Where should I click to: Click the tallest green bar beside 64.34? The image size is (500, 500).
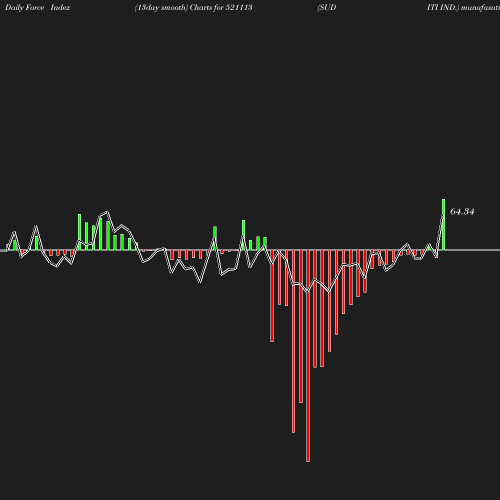pyautogui.click(x=443, y=225)
